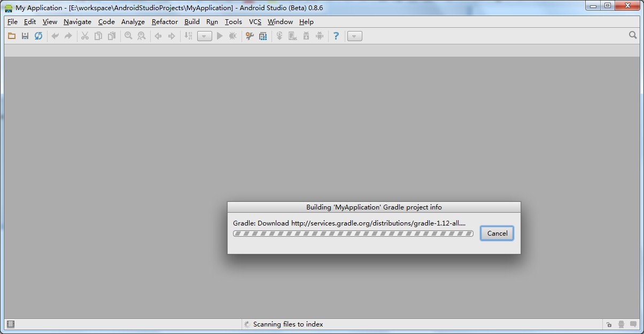Click the Replace magnifier icon
The image size is (644, 334).
142,36
